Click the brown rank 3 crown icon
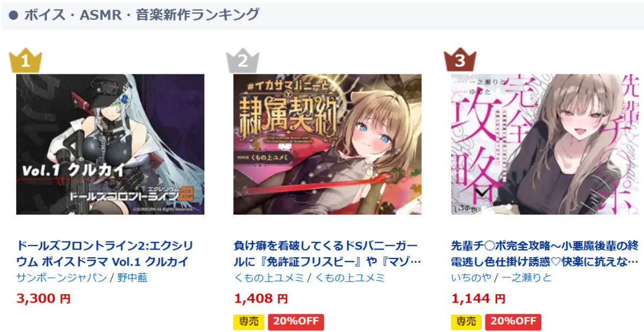Image resolution: width=644 pixels, height=332 pixels. tap(460, 60)
